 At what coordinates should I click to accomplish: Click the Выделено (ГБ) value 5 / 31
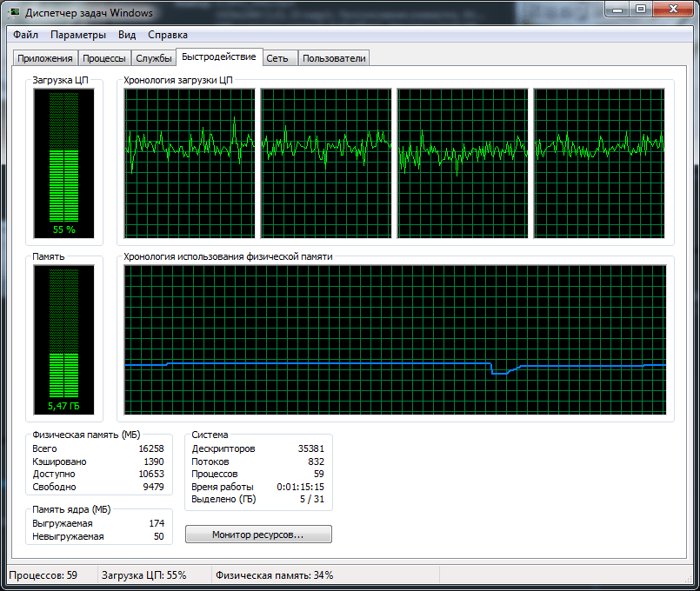click(x=312, y=499)
